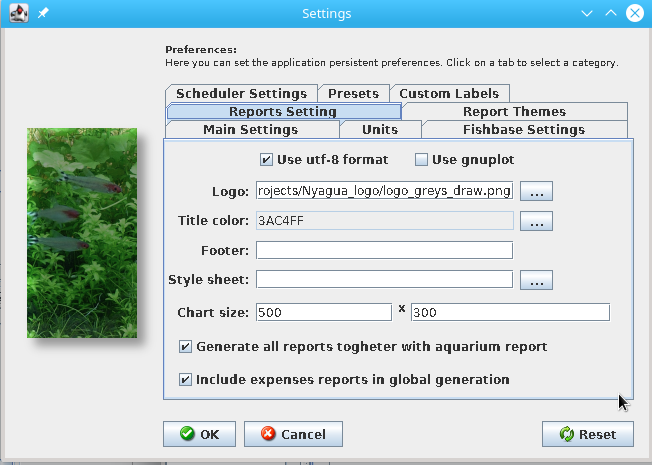
Task: Uncheck the Use utf-8 format checkbox
Action: [x=266, y=160]
